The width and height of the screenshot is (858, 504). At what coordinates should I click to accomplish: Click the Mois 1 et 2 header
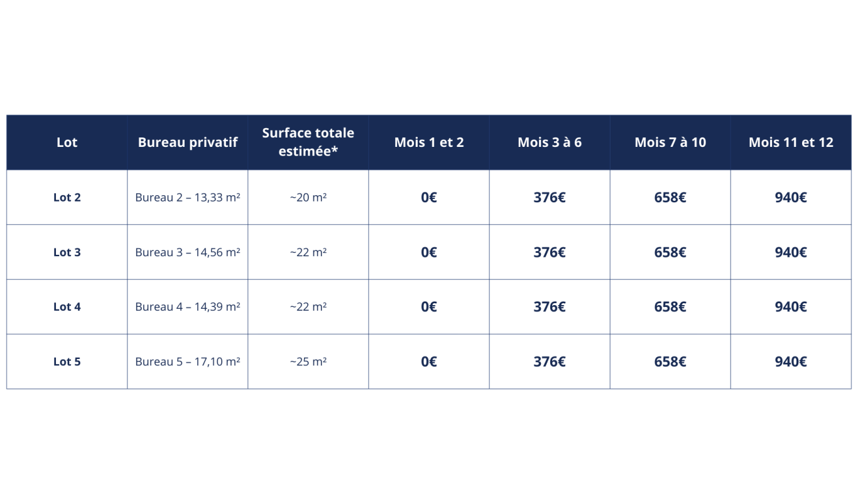[x=429, y=142]
